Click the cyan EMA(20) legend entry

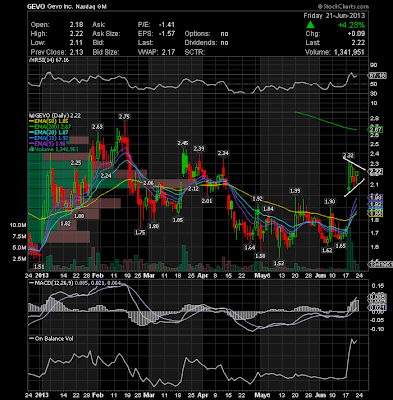49,132
